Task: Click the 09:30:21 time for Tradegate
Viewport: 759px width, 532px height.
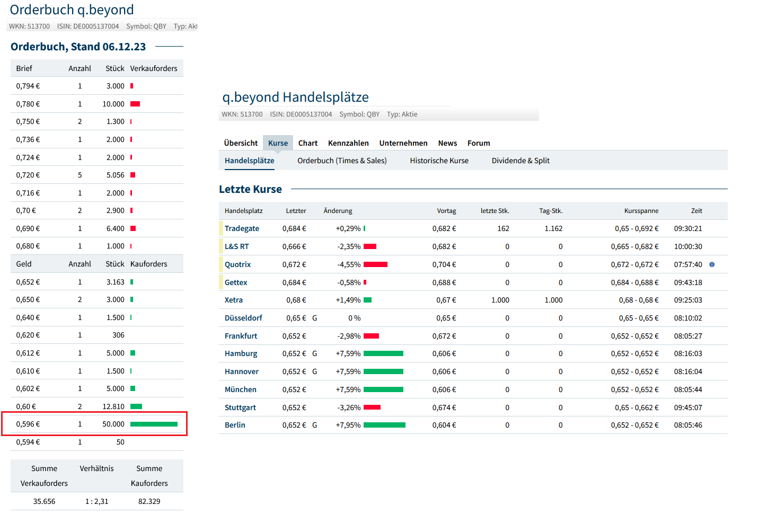Action: click(x=688, y=228)
